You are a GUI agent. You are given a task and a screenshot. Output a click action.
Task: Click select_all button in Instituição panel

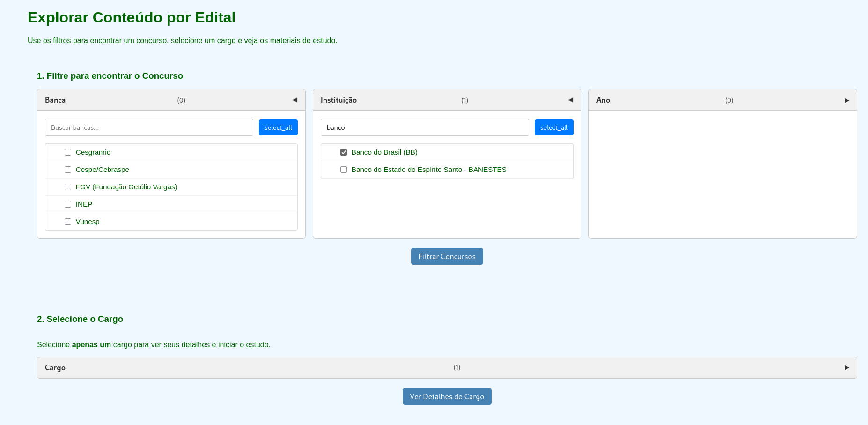click(554, 127)
